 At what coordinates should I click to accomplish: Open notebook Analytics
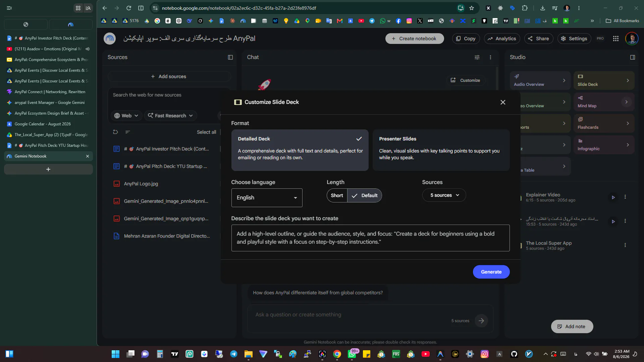pyautogui.click(x=502, y=39)
